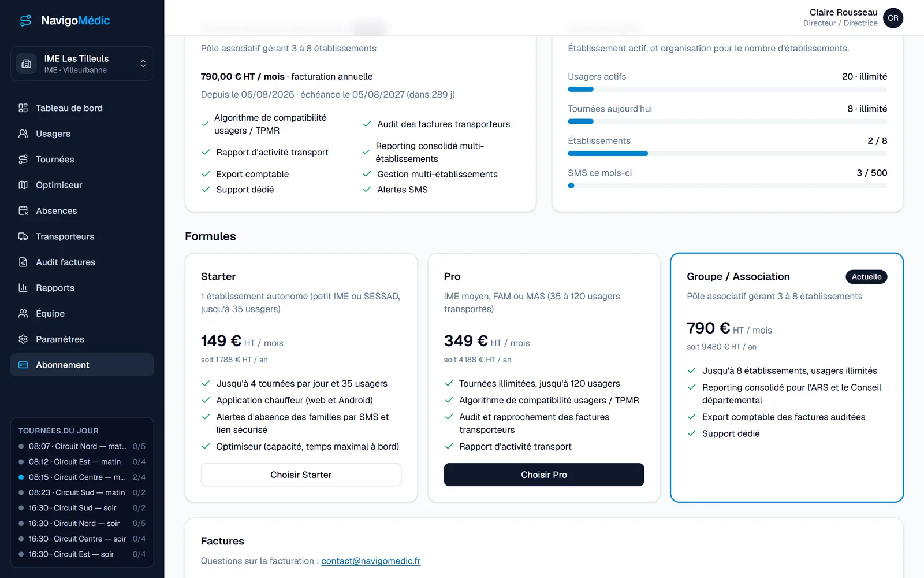The height and width of the screenshot is (578, 924).
Task: Click the Équipe people icon
Action: tap(23, 313)
